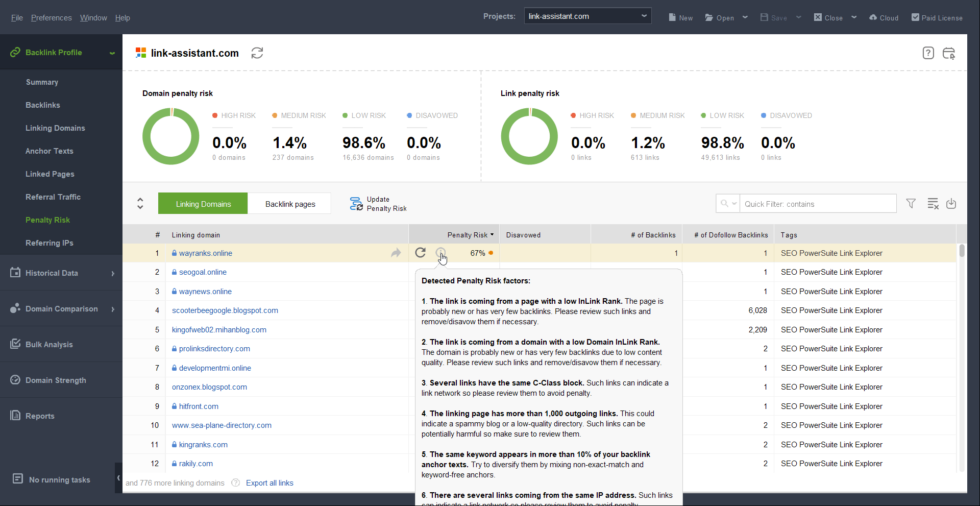Click the share arrow on wayranks.online row

click(x=396, y=253)
